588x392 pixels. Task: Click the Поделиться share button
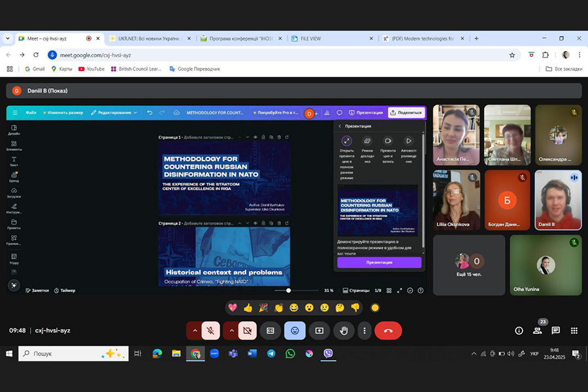406,112
